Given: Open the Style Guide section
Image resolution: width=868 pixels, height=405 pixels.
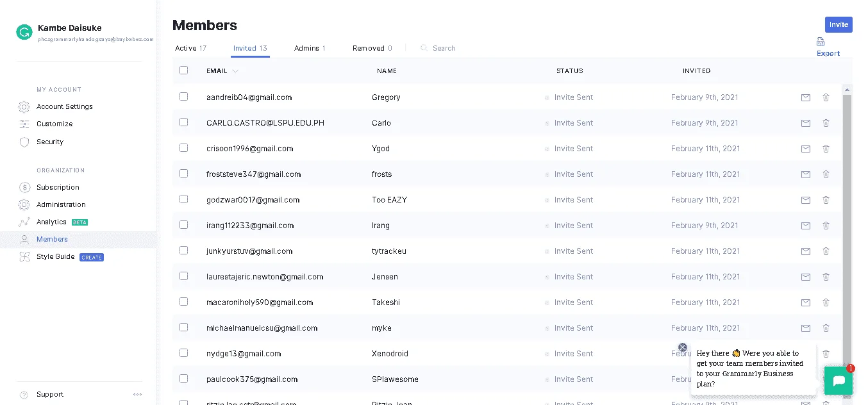Looking at the screenshot, I should (56, 256).
